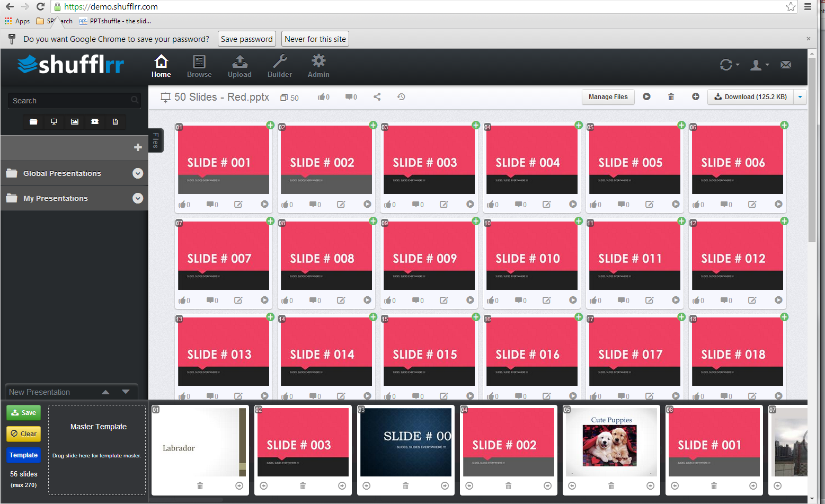Add SLIDE # 001 using green plus
This screenshot has height=504, width=825.
270,125
